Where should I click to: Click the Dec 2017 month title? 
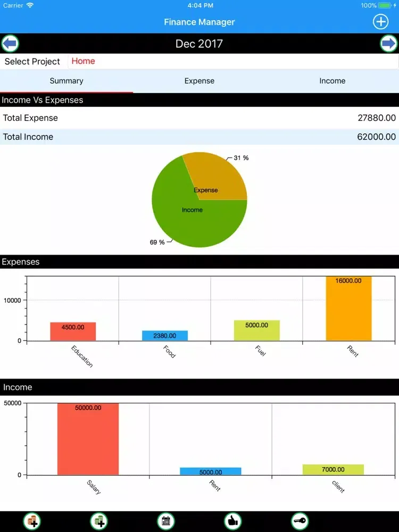click(x=199, y=44)
